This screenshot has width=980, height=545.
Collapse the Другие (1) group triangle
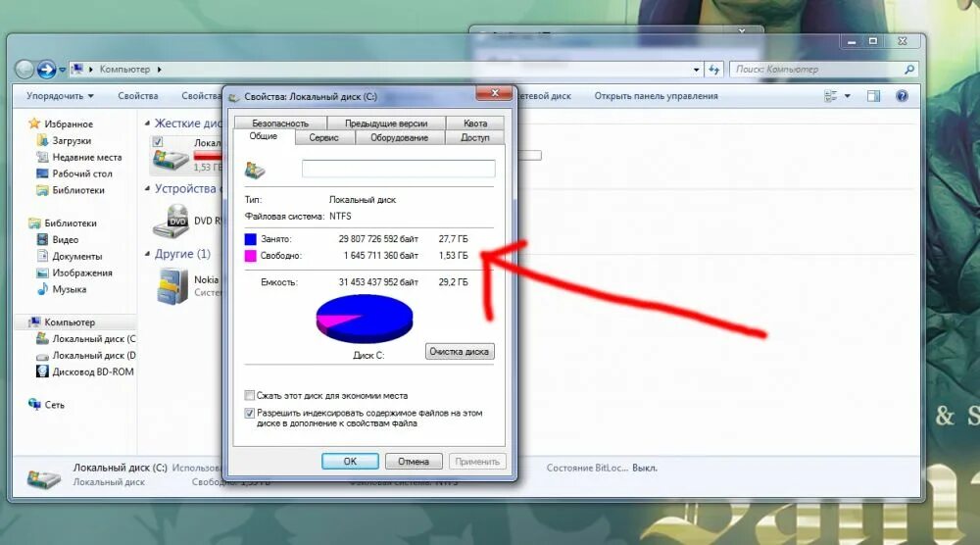point(148,253)
